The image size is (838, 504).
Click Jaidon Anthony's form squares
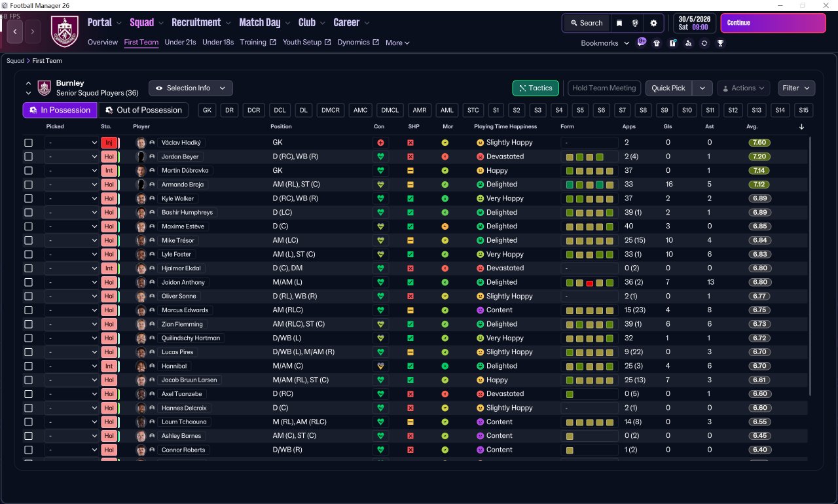tap(589, 282)
